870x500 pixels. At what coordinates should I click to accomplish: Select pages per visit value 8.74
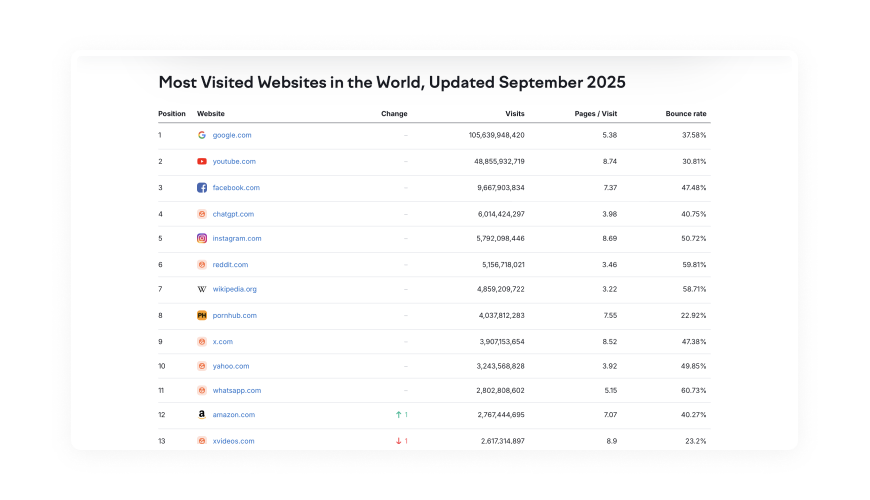click(610, 161)
